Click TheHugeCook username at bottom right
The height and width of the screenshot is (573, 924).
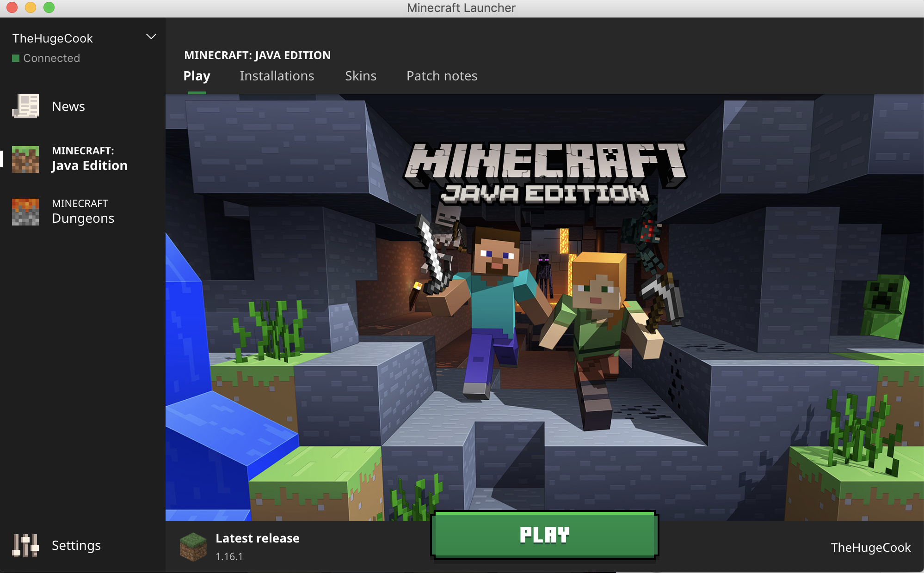click(870, 548)
